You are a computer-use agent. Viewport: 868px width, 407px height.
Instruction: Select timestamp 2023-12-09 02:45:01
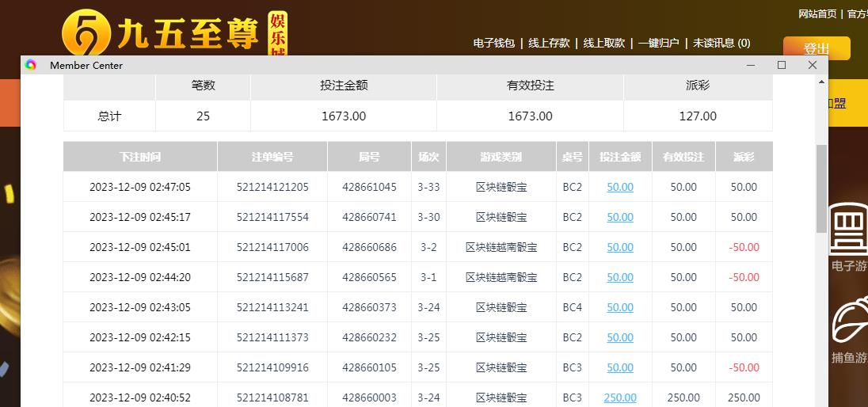[x=140, y=247]
